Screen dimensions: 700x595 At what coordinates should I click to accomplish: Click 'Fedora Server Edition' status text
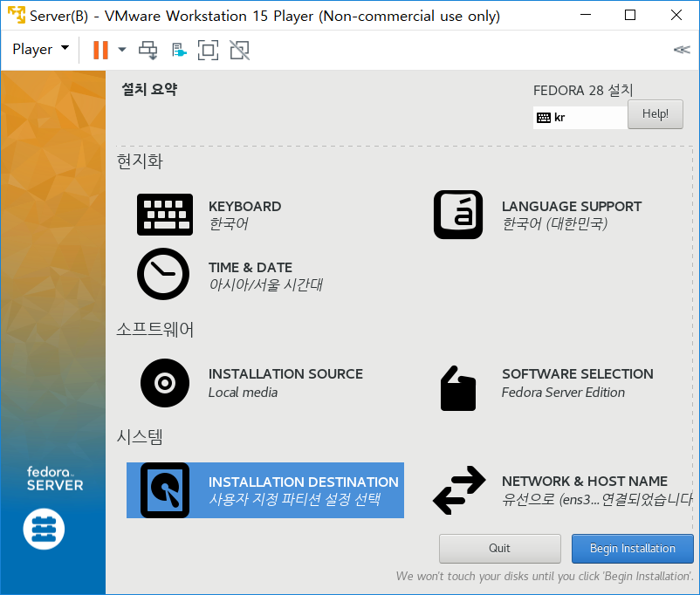click(x=563, y=393)
